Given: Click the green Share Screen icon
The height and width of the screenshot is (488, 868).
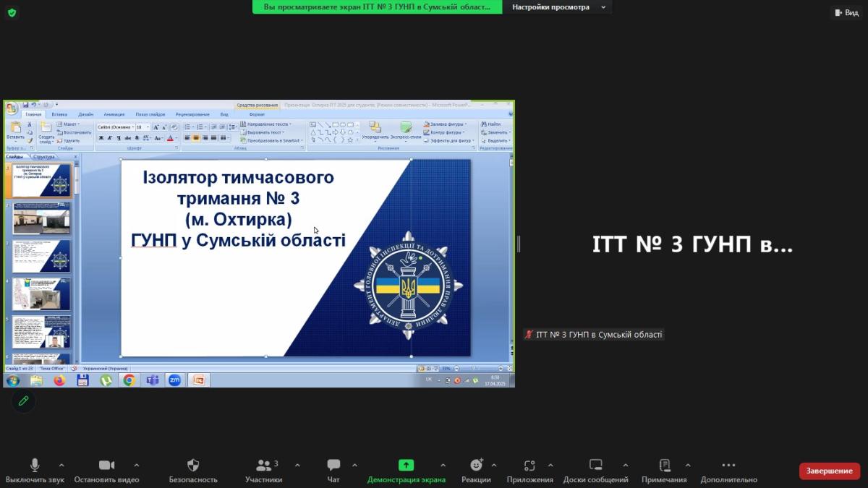Looking at the screenshot, I should point(406,466).
